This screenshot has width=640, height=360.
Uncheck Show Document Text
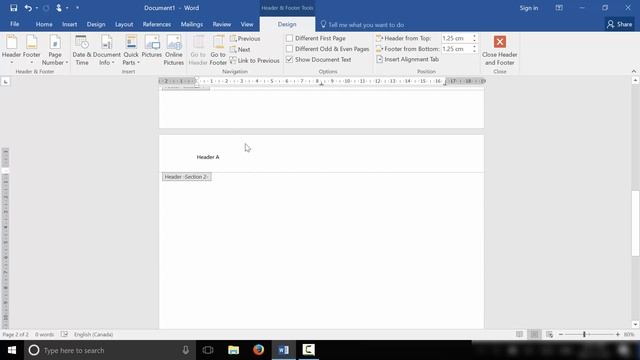tap(289, 59)
